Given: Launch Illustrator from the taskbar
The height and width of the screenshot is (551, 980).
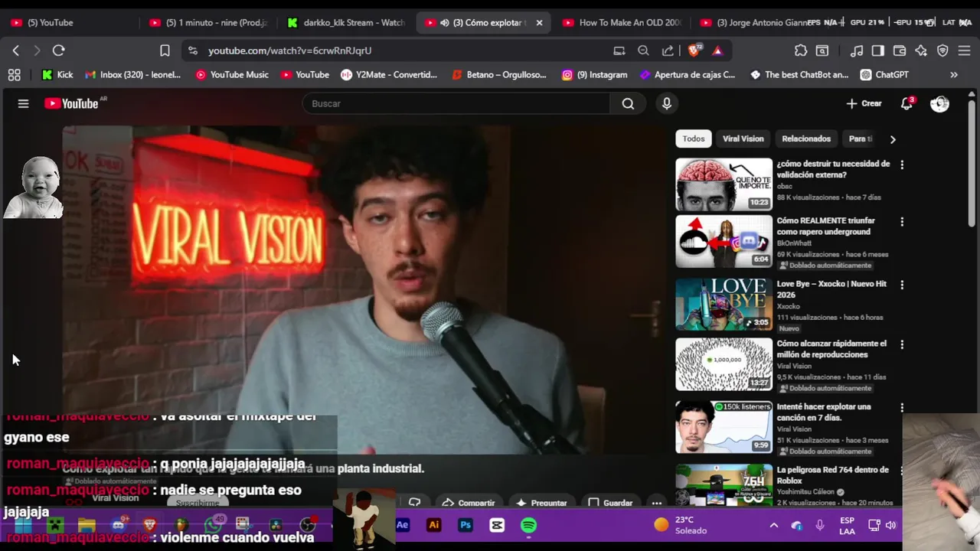Looking at the screenshot, I should 434,525.
